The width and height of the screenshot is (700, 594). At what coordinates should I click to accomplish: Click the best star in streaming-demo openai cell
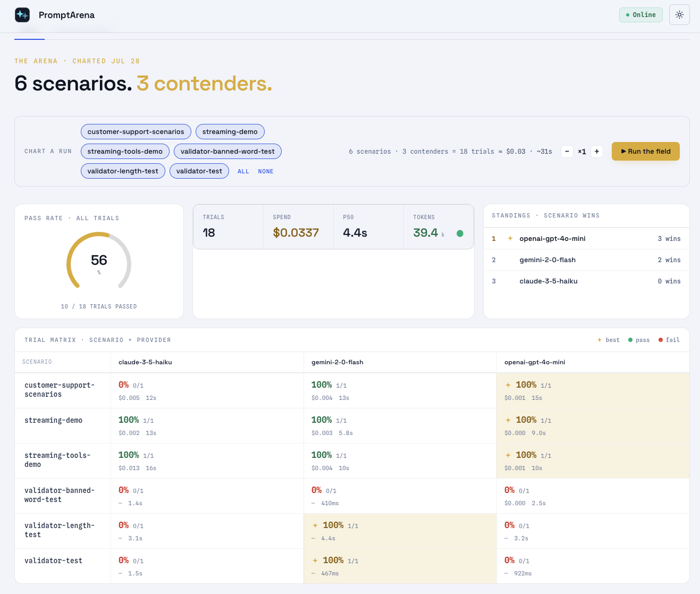pos(508,420)
